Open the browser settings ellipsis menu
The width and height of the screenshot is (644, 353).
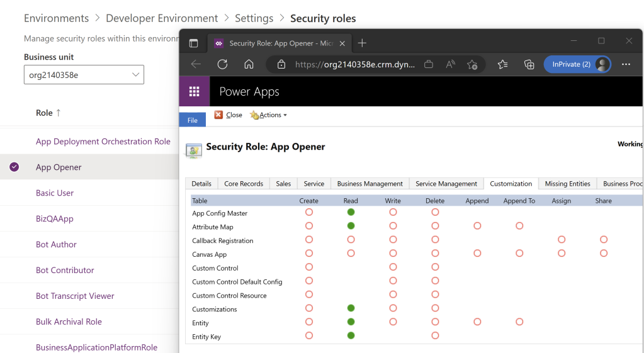626,64
